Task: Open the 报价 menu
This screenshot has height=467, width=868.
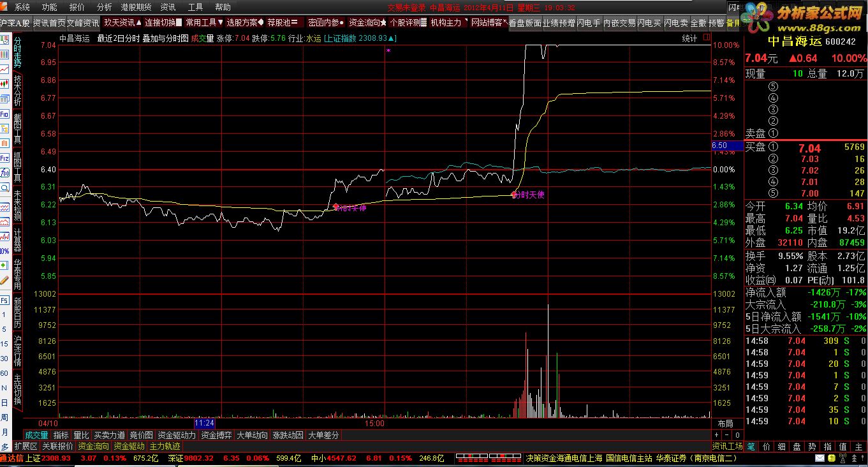Action: [x=77, y=7]
